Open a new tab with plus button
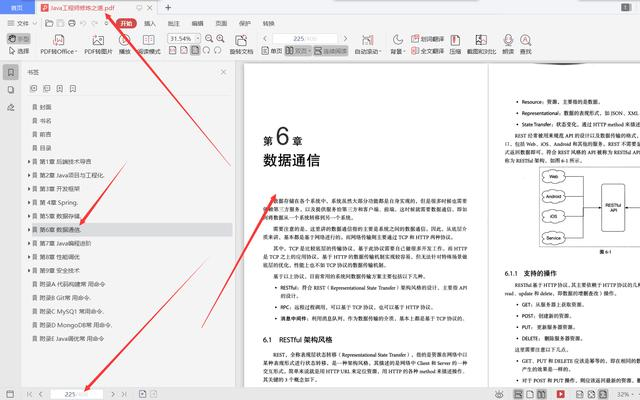This screenshot has width=640, height=400. (168, 7)
